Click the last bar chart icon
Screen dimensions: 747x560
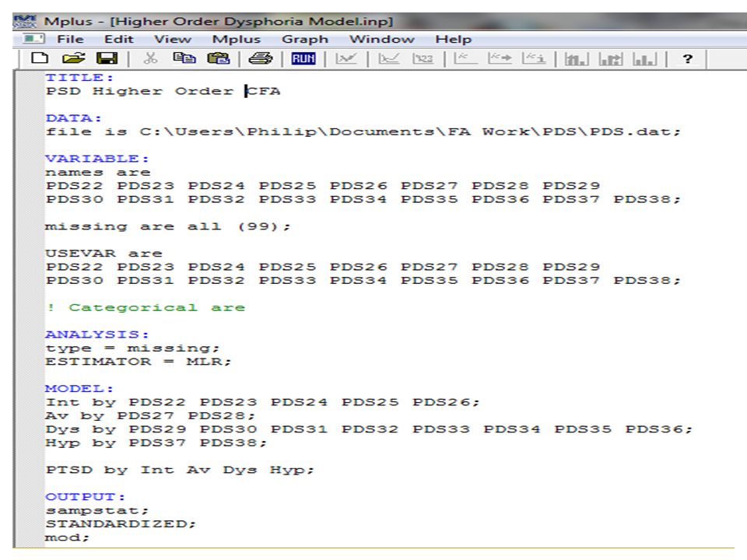644,59
